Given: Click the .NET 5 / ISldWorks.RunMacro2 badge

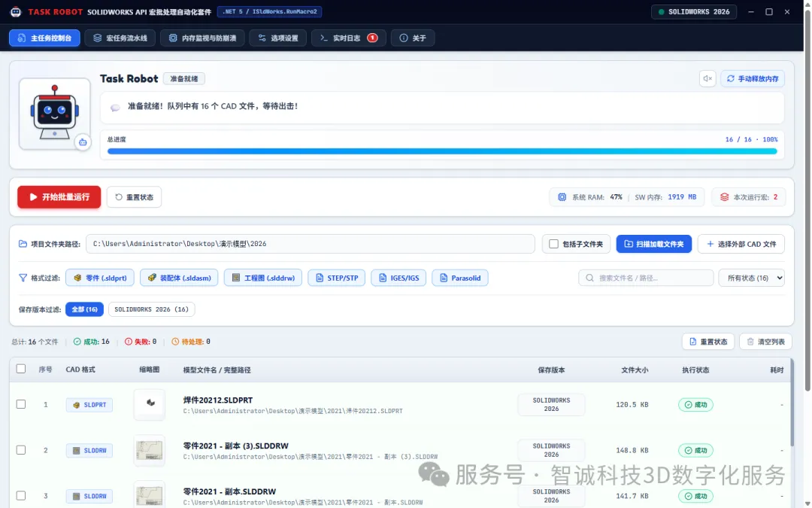Looking at the screenshot, I should (x=269, y=11).
